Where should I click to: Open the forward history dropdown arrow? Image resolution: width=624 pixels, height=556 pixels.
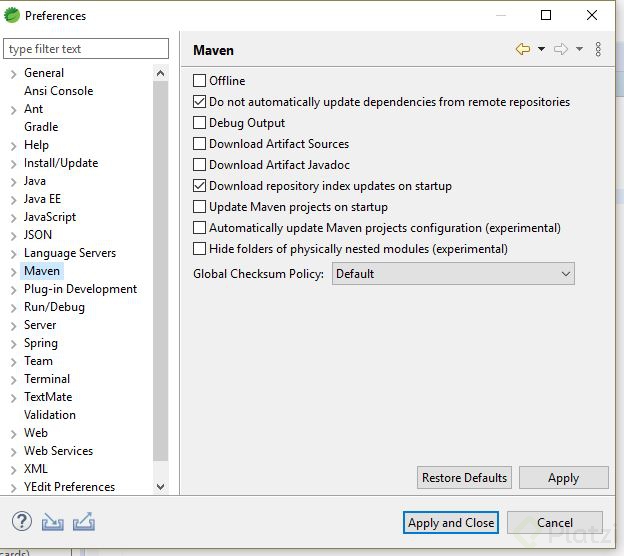click(579, 49)
